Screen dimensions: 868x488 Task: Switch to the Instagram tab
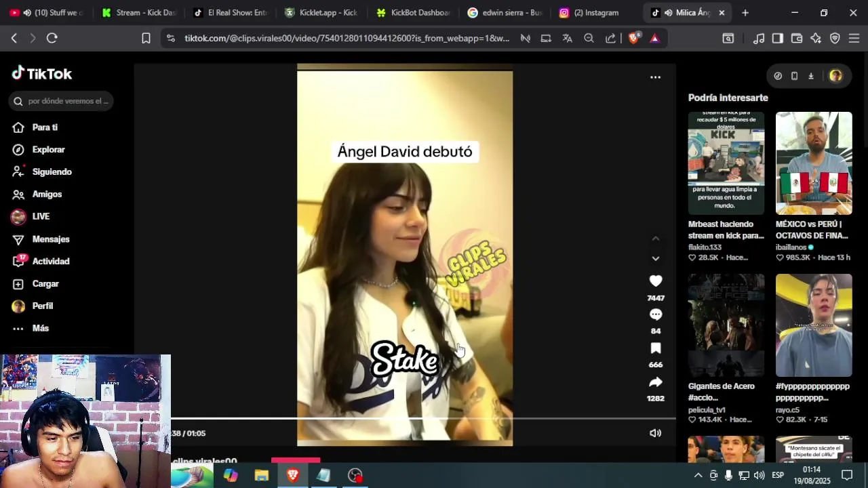pos(595,13)
